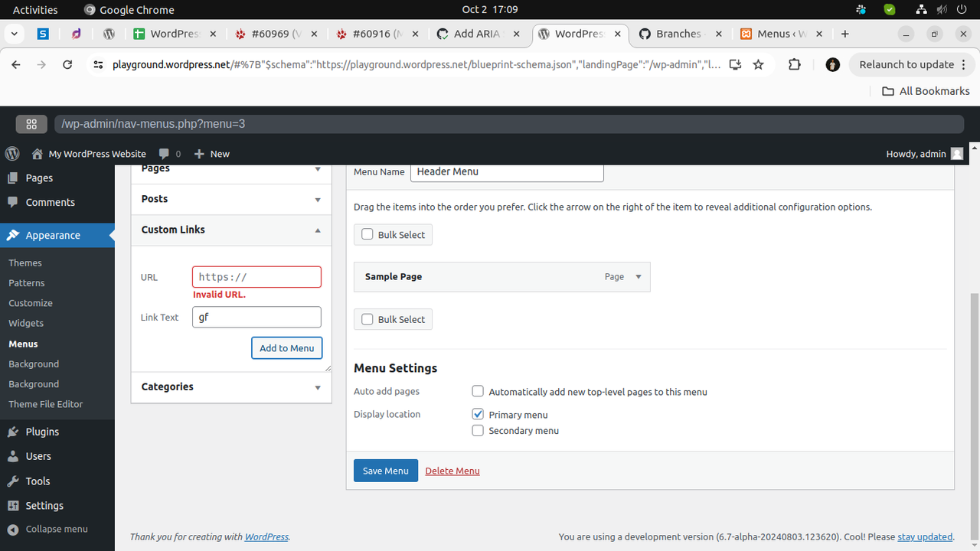
Task: Click the volume system tray icon
Action: 942,10
